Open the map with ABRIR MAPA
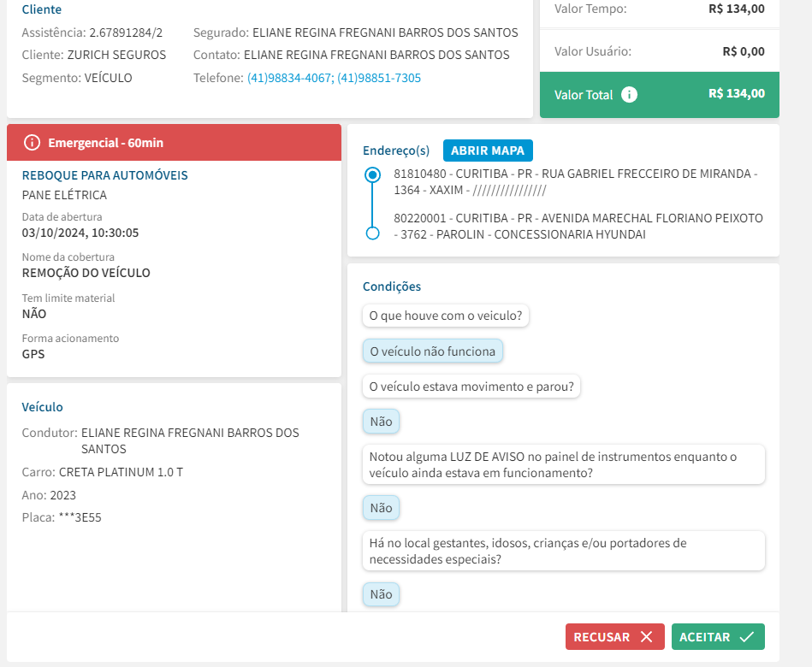Image resolution: width=812 pixels, height=667 pixels. [x=488, y=151]
